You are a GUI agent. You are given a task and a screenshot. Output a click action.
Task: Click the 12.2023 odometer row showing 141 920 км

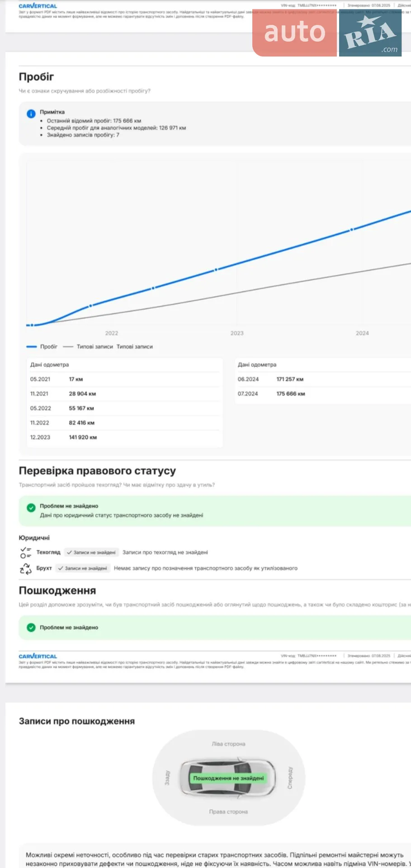(x=125, y=437)
